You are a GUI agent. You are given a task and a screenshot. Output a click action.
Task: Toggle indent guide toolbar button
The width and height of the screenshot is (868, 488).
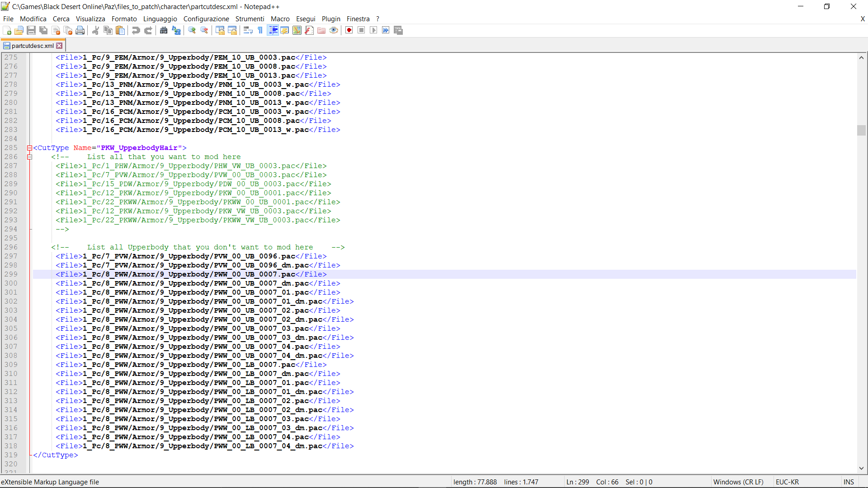[x=273, y=30]
